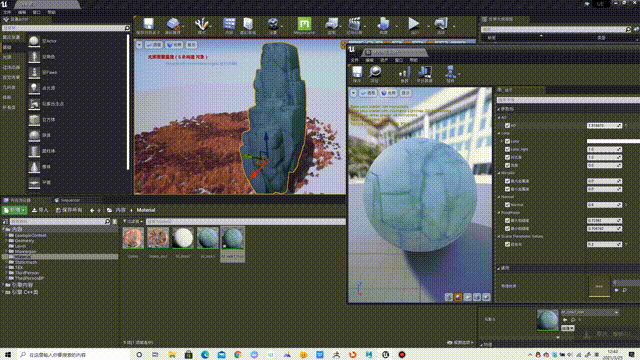Disable the AO parameter checkbox
The width and height of the screenshot is (640, 360).
pos(507,126)
